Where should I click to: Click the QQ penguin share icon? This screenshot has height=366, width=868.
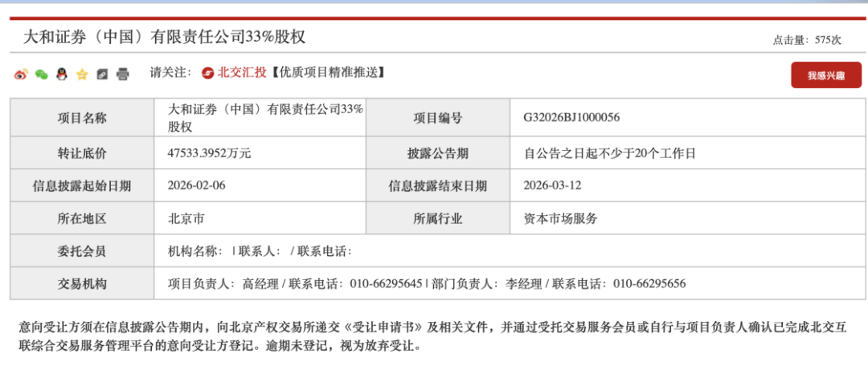61,75
